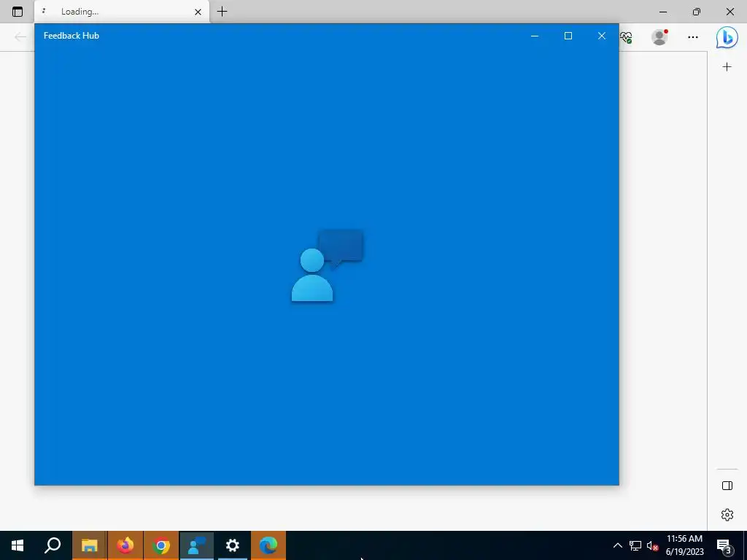Open the Action Center notifications icon
The image size is (747, 560).
click(724, 545)
